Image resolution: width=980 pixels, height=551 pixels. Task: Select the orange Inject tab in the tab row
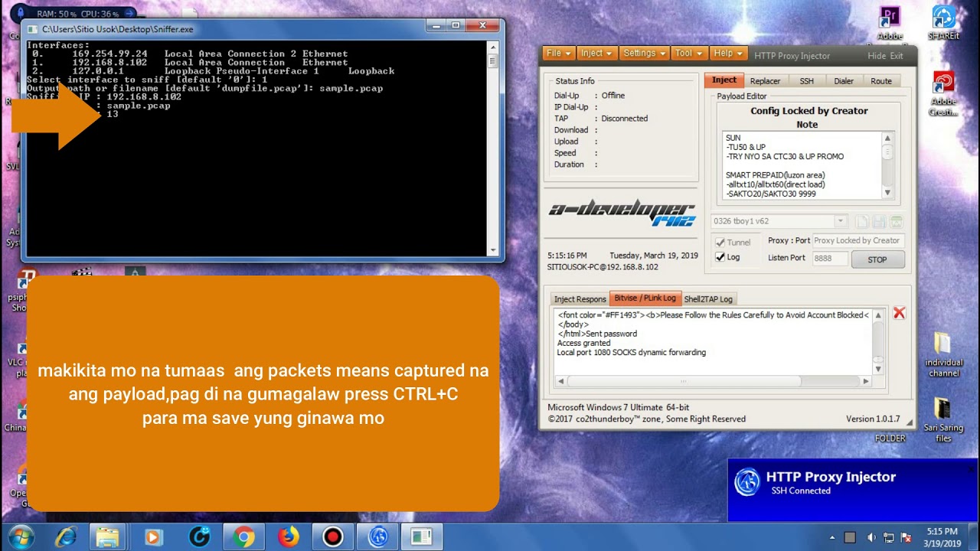click(724, 80)
